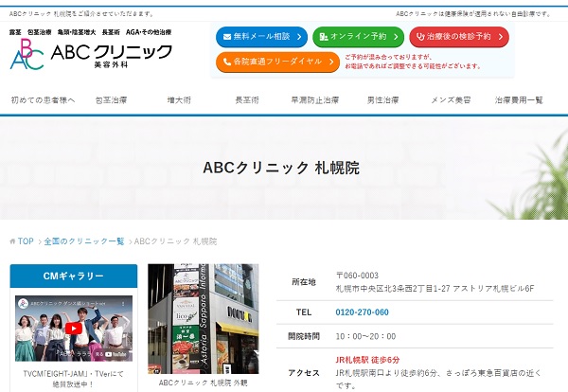Click the envelope icon on 無料メール相談
This screenshot has height=392, width=568.
[225, 38]
